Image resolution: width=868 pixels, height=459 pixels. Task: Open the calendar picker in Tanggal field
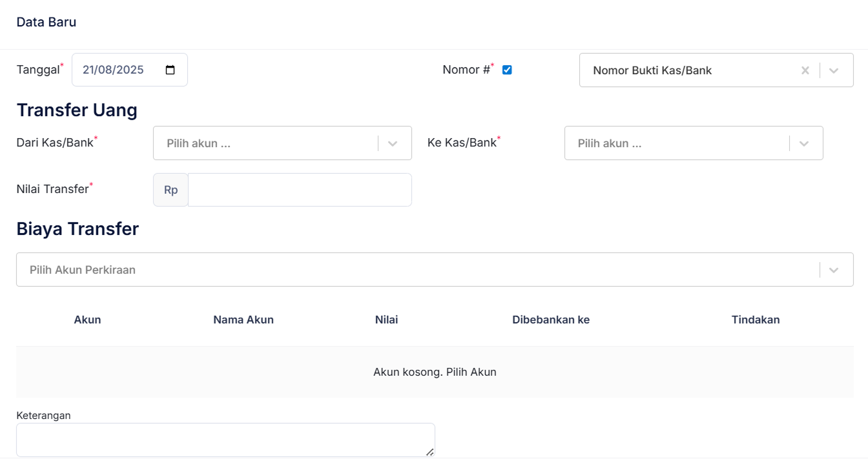[x=170, y=70]
